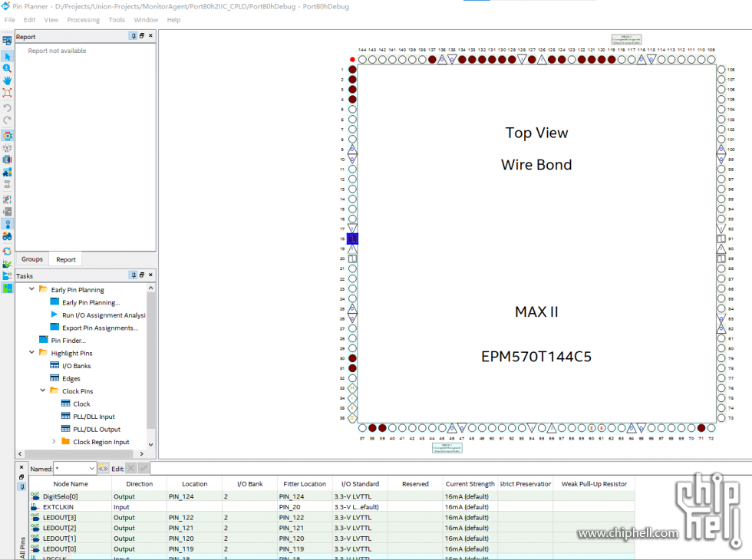The height and width of the screenshot is (560, 752).
Task: Select the EXTCLKIN node name cell
Action: (x=71, y=507)
